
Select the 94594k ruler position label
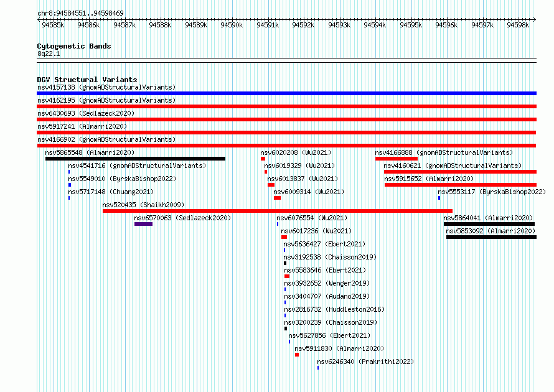[x=375, y=25]
